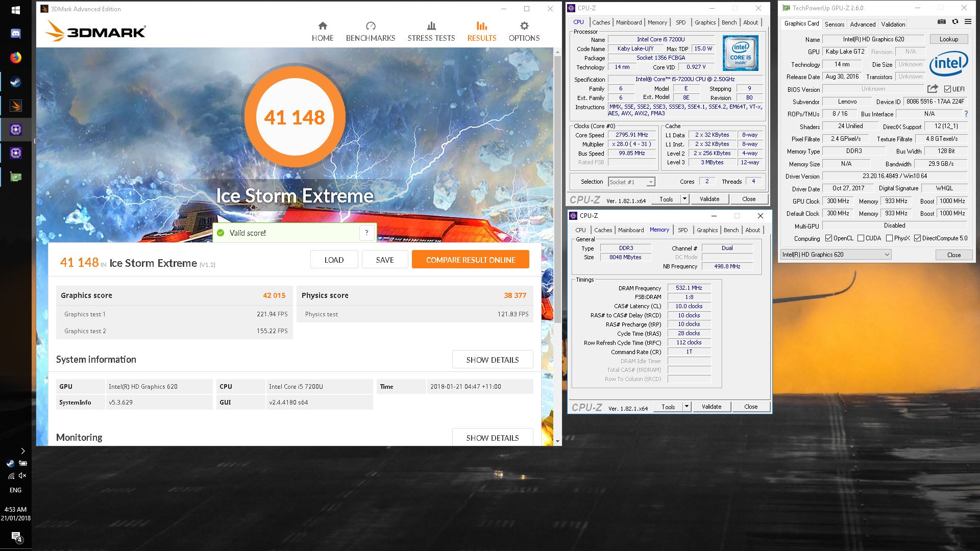Click COMPARE RESULT ONLINE
Image resolution: width=980 pixels, height=551 pixels.
tap(471, 260)
